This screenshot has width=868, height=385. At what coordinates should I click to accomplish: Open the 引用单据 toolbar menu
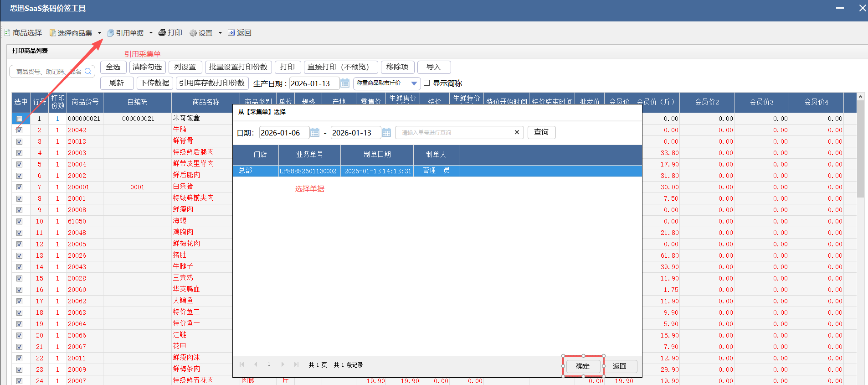126,33
